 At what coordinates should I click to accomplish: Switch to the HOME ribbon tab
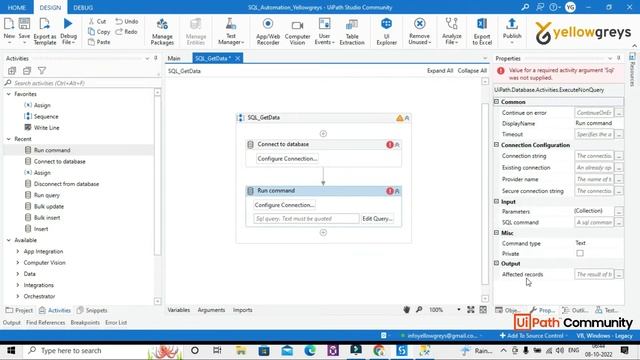pos(17,7)
